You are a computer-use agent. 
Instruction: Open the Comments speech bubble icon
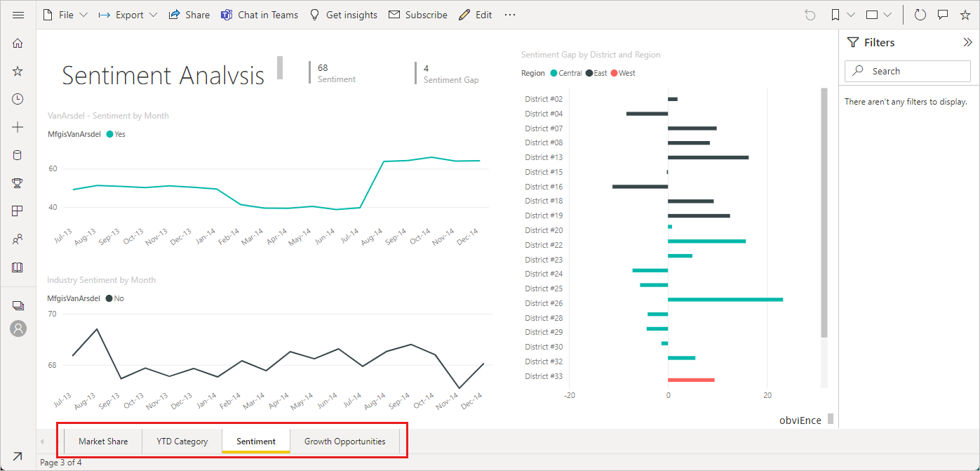click(943, 15)
